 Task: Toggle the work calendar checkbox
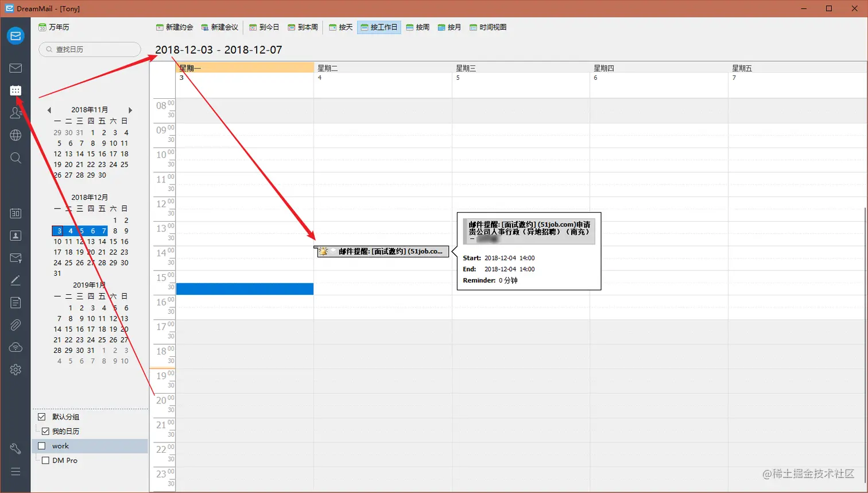[41, 446]
